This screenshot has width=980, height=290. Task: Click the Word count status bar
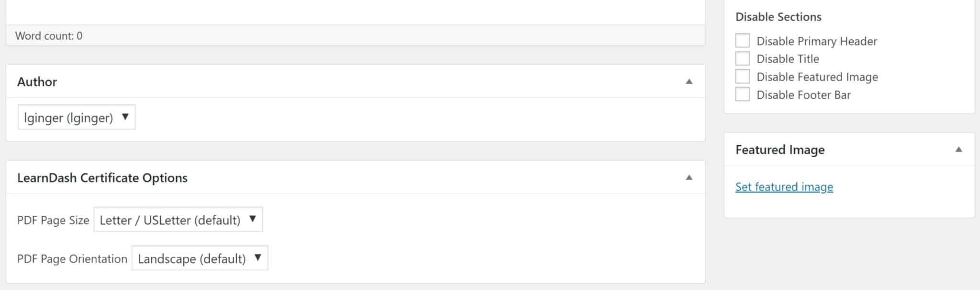pos(49,36)
